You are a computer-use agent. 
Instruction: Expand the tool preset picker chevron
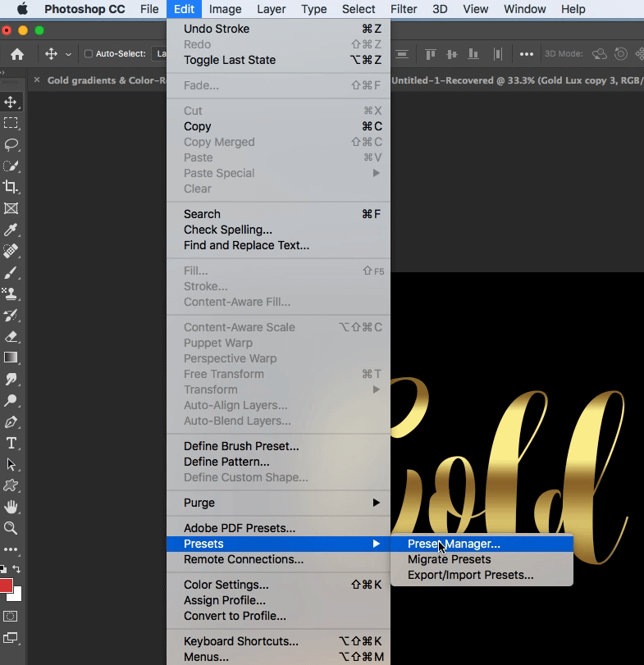[x=68, y=54]
